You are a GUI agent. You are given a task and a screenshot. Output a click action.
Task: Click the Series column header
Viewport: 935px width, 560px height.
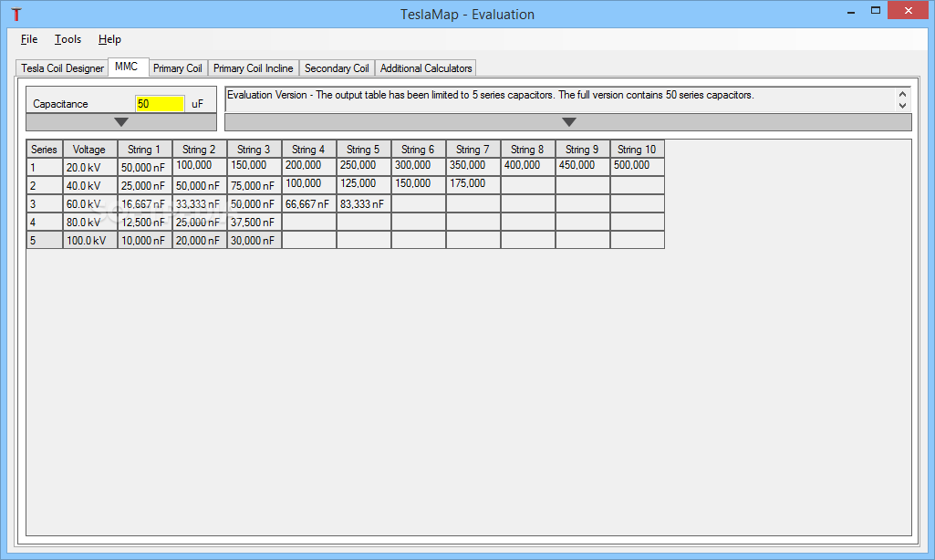(x=44, y=149)
